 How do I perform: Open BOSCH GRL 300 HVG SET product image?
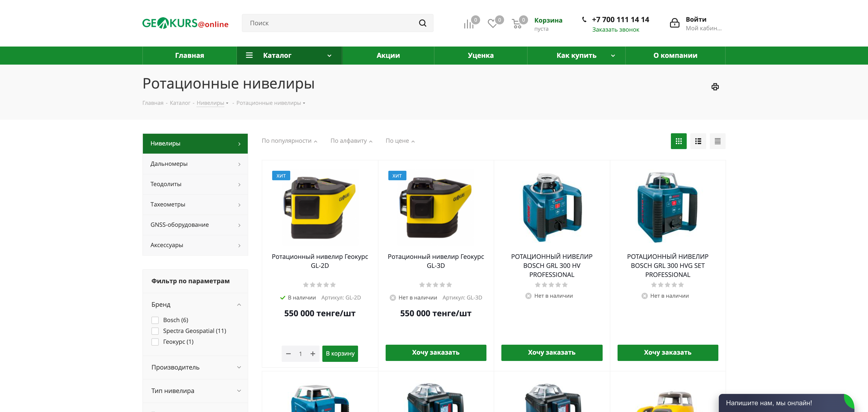pyautogui.click(x=668, y=207)
